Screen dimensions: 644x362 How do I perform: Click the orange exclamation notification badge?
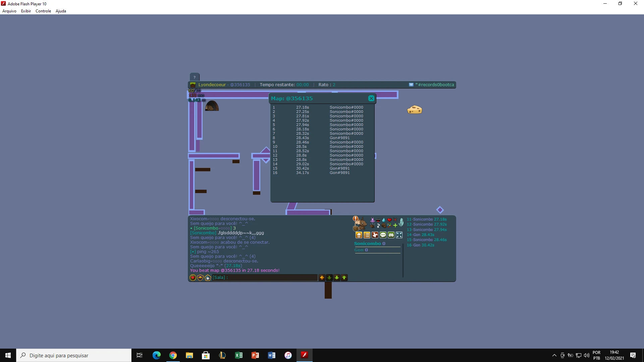[356, 219]
